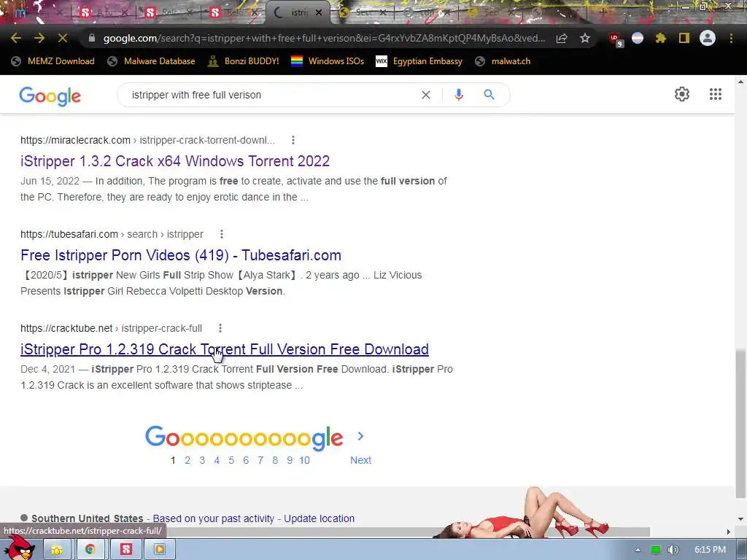This screenshot has height=560, width=747.
Task: Click the tubesafari.com URL breadcrumb
Action: pos(112,234)
